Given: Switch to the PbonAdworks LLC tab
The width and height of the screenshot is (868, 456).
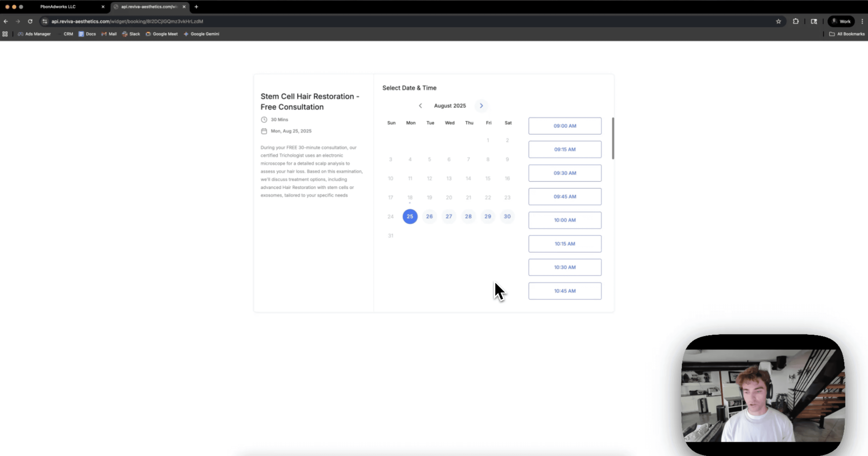Looking at the screenshot, I should point(58,6).
